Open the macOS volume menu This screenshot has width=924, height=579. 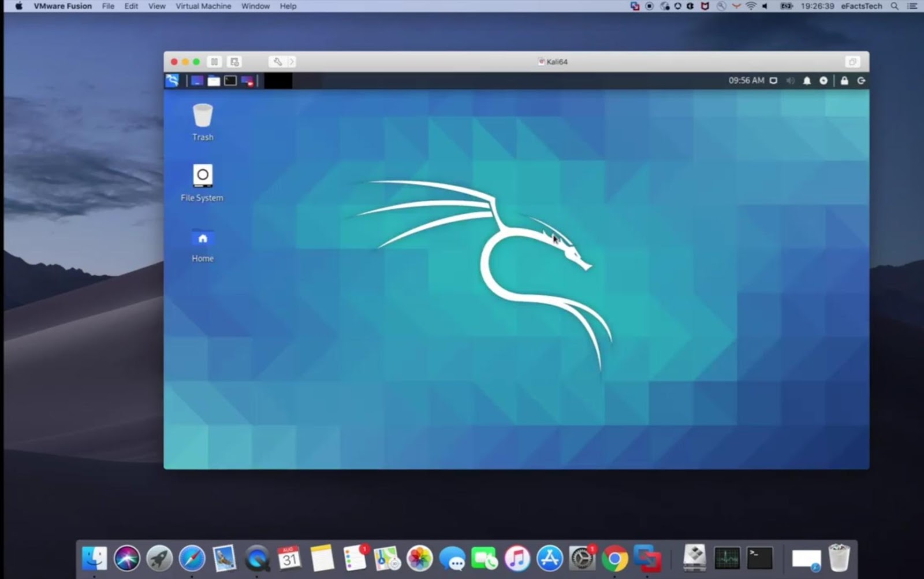[765, 6]
